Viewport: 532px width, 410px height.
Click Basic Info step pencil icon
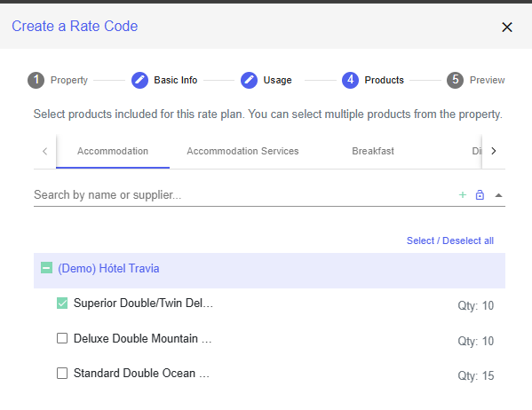point(139,81)
